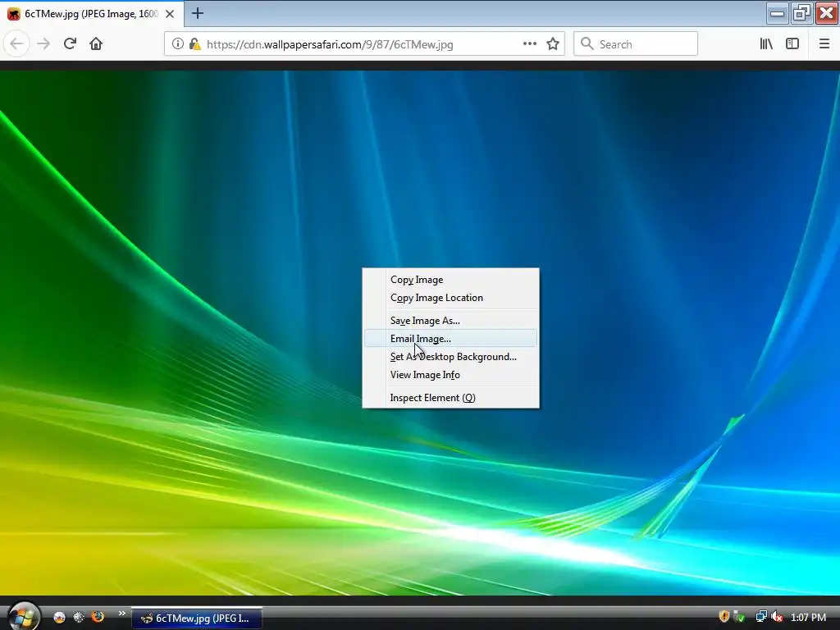Go back to the previous page

click(16, 44)
